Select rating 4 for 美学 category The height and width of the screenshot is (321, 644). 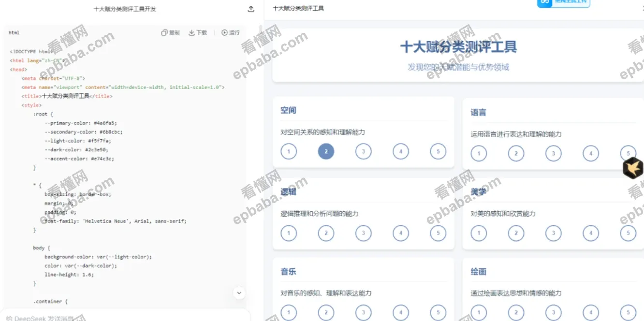click(591, 233)
